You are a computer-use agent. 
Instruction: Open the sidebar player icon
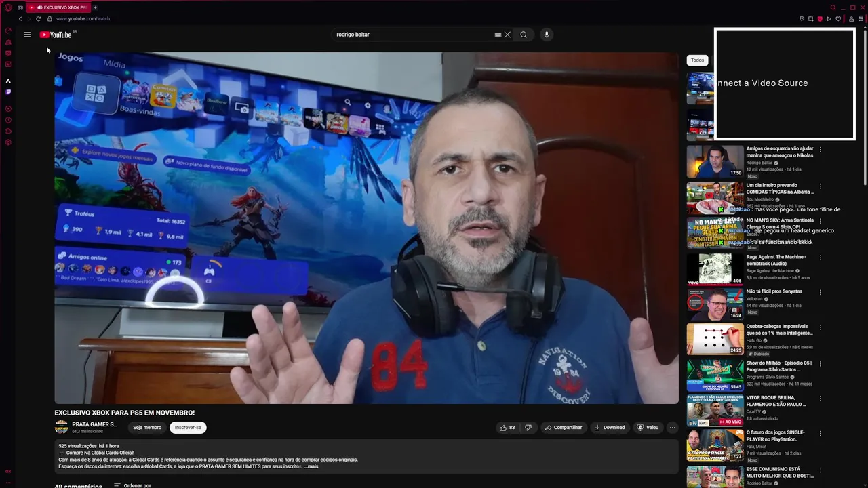point(8,108)
